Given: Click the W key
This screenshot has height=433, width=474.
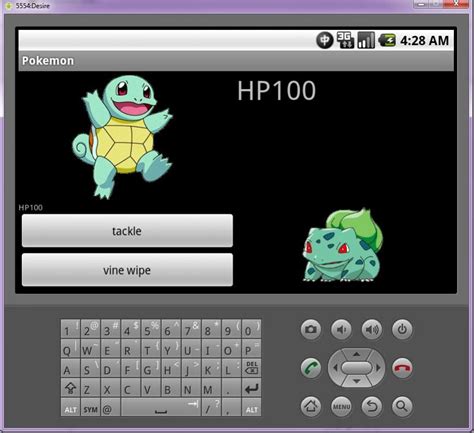Looking at the screenshot, I should pos(90,349).
